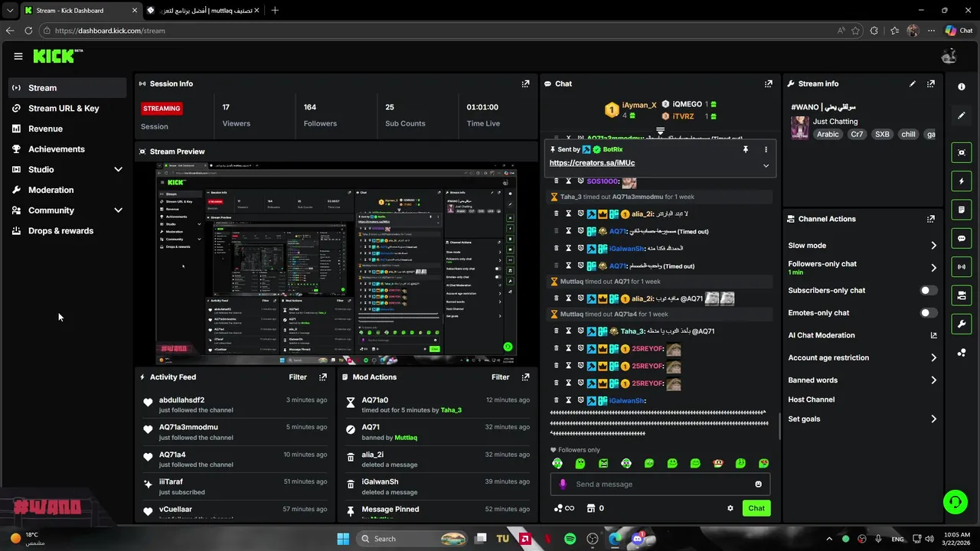The image size is (980, 551).
Task: Pop out the Activity Feed panel
Action: 323,377
